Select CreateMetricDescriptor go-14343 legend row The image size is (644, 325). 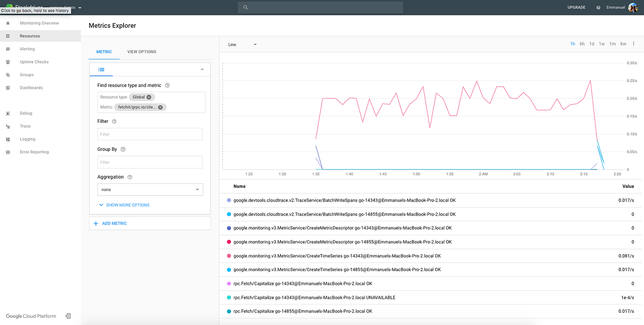pyautogui.click(x=431, y=228)
